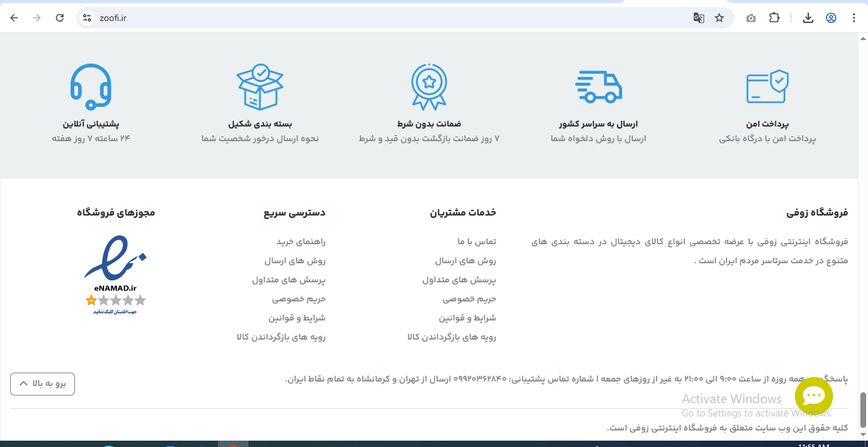The height and width of the screenshot is (447, 868).
Task: Click the zoofi.ir address bar
Action: pos(381,18)
